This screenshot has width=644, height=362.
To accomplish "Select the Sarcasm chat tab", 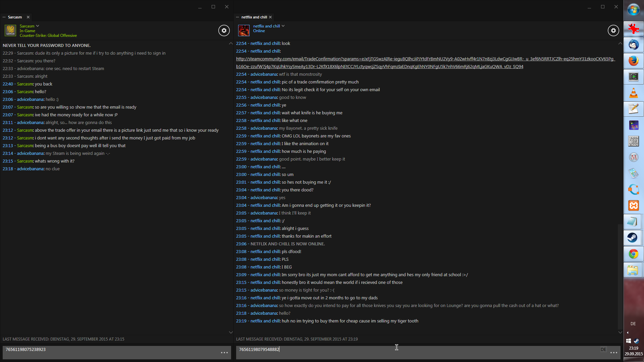I will coord(15,17).
